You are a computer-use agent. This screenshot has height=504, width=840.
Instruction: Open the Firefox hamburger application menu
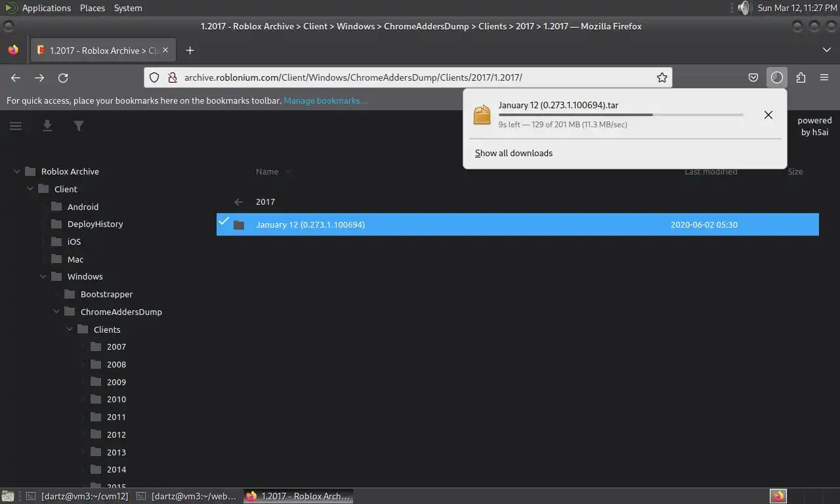click(824, 77)
